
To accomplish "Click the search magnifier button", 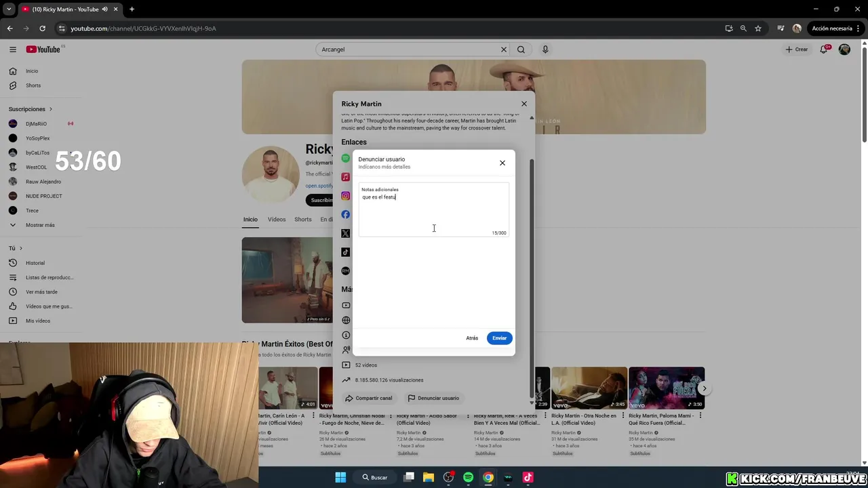I will (521, 49).
